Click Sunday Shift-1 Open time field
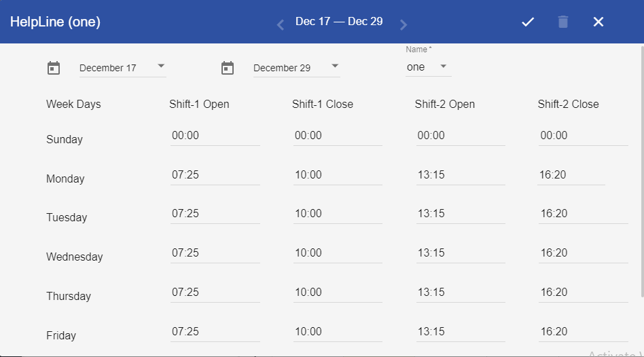The width and height of the screenshot is (644, 357). tap(215, 136)
